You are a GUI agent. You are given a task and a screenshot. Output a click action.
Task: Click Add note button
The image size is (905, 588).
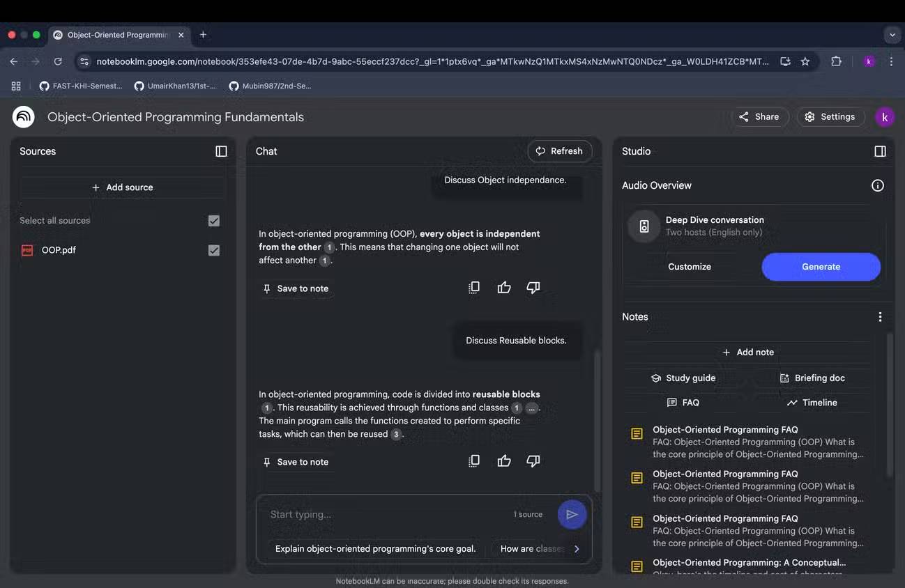pos(748,353)
